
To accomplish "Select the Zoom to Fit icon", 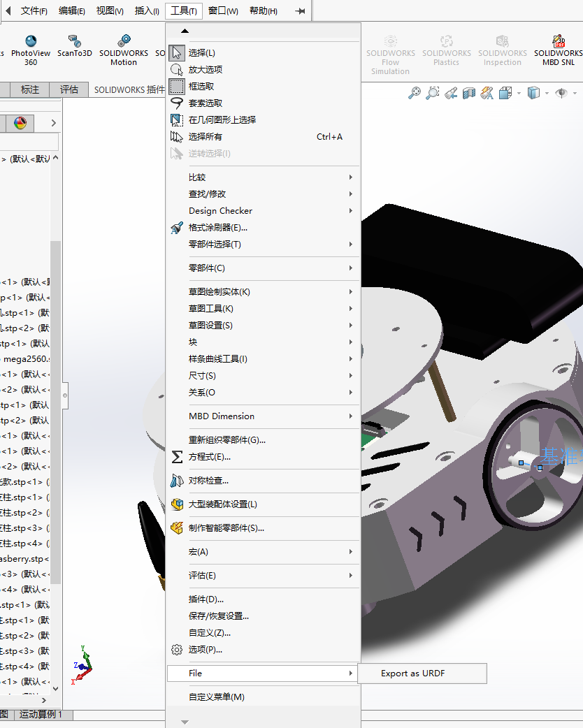I will coord(415,93).
